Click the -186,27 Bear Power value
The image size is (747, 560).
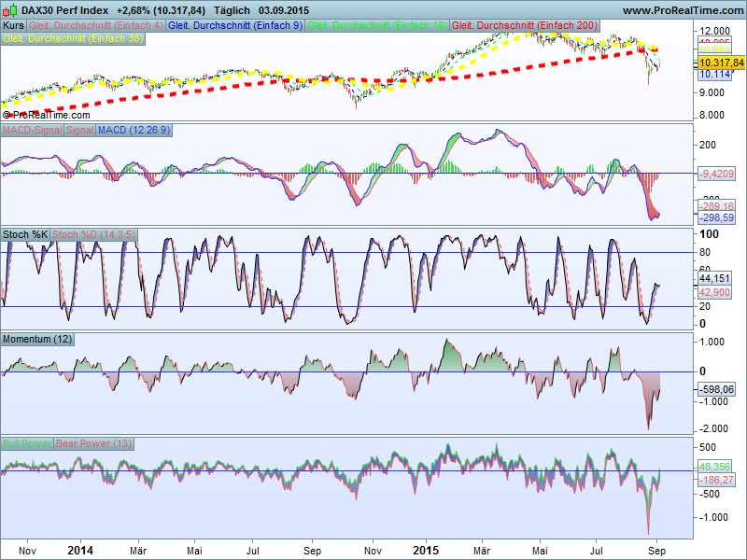[716, 480]
